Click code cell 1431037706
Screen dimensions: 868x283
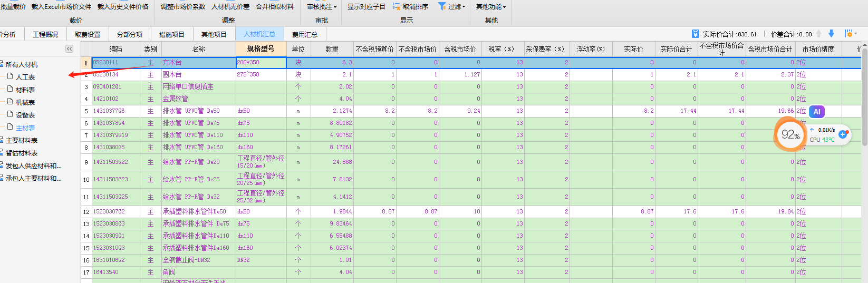coord(115,111)
